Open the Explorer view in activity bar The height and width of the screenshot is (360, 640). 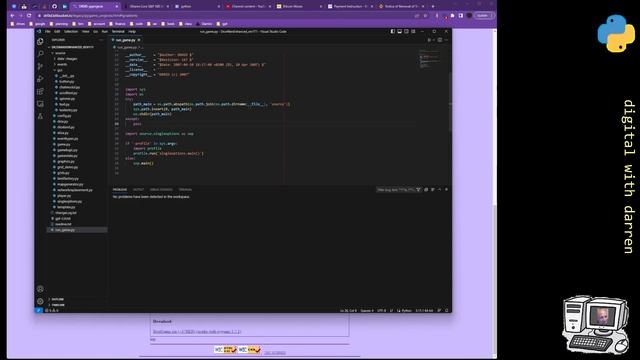[40, 41]
